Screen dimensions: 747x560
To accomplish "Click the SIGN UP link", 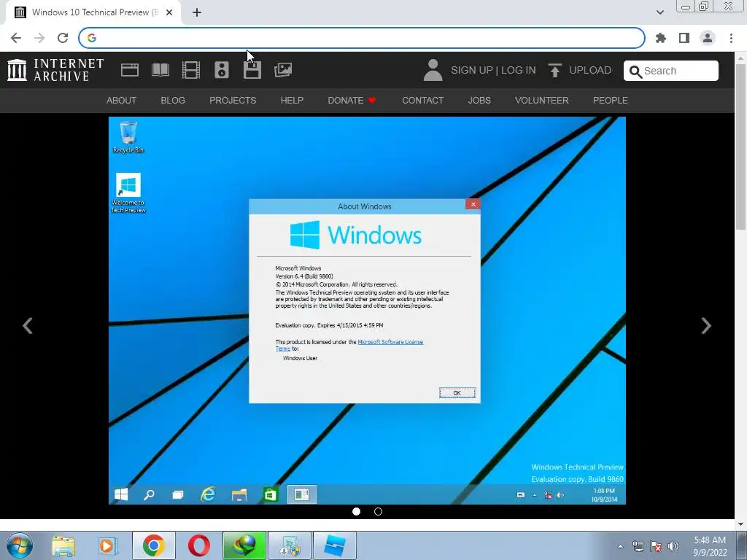I will pyautogui.click(x=472, y=70).
